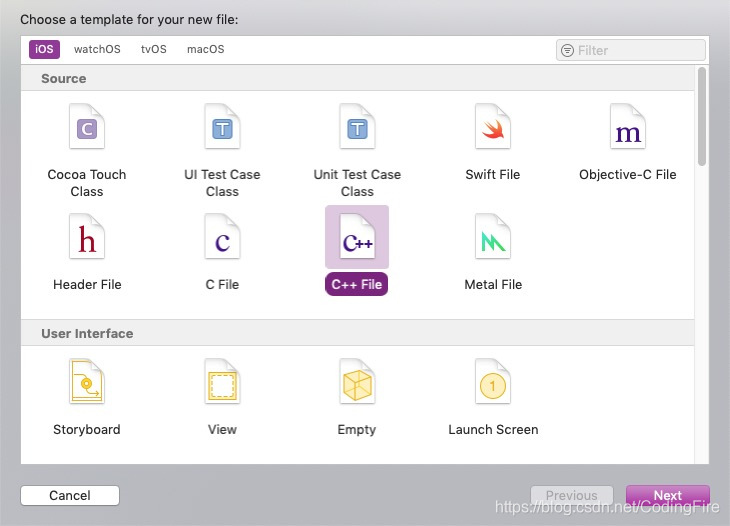730x526 pixels.
Task: Click the "Objective-C File" label
Action: [x=628, y=175]
